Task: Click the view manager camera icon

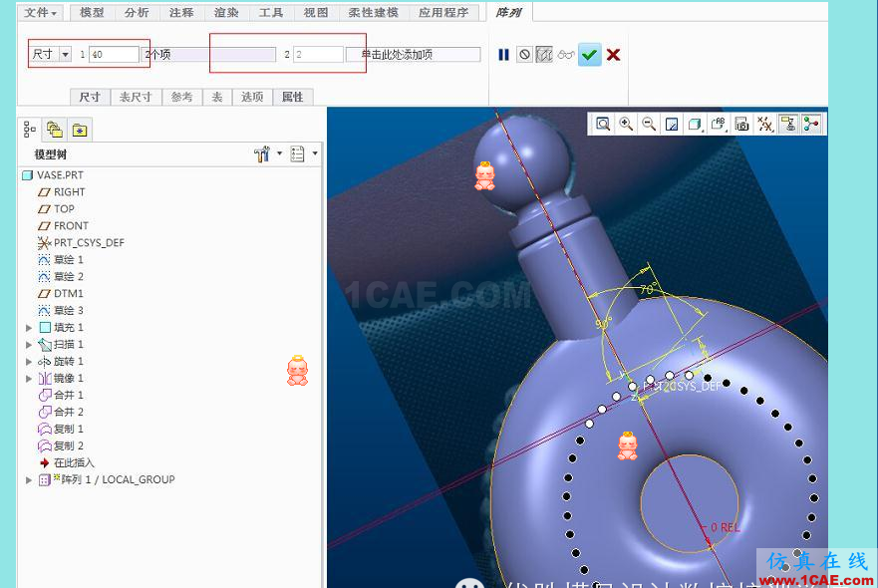Action: (741, 124)
